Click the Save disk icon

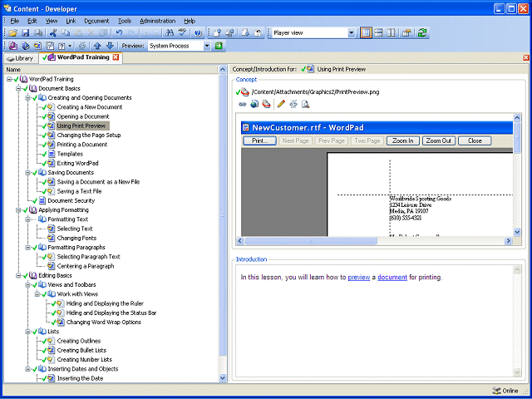point(26,33)
